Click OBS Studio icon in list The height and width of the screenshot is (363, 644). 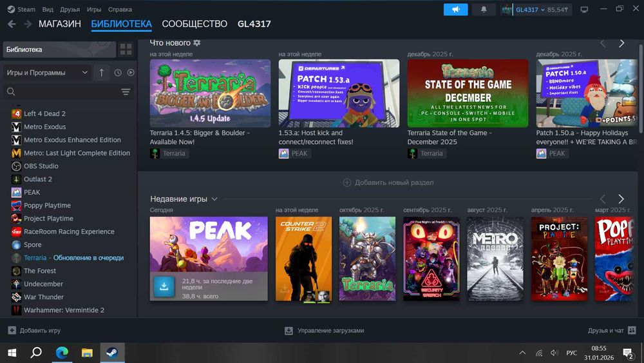[x=16, y=166]
